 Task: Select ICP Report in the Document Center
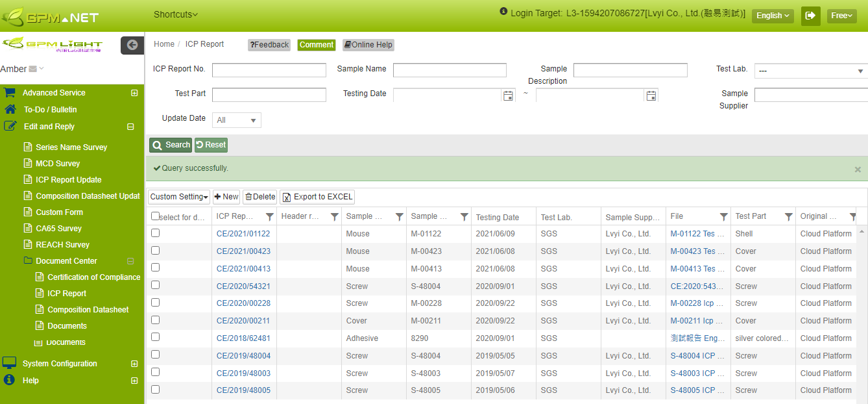(x=67, y=293)
